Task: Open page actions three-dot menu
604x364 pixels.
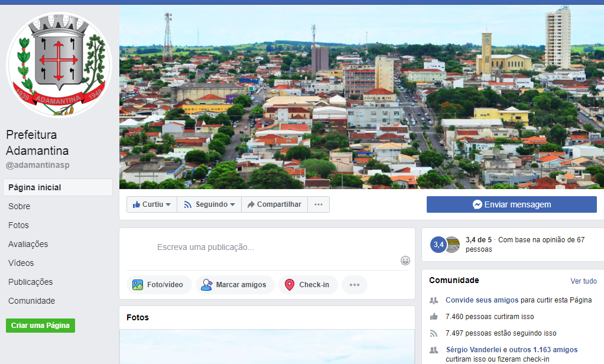Action: click(319, 204)
